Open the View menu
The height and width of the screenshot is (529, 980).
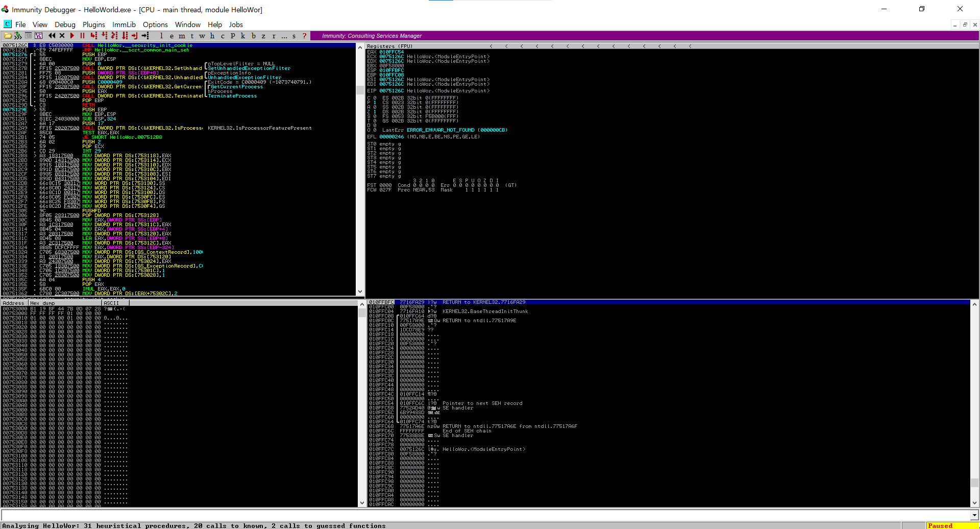click(40, 25)
